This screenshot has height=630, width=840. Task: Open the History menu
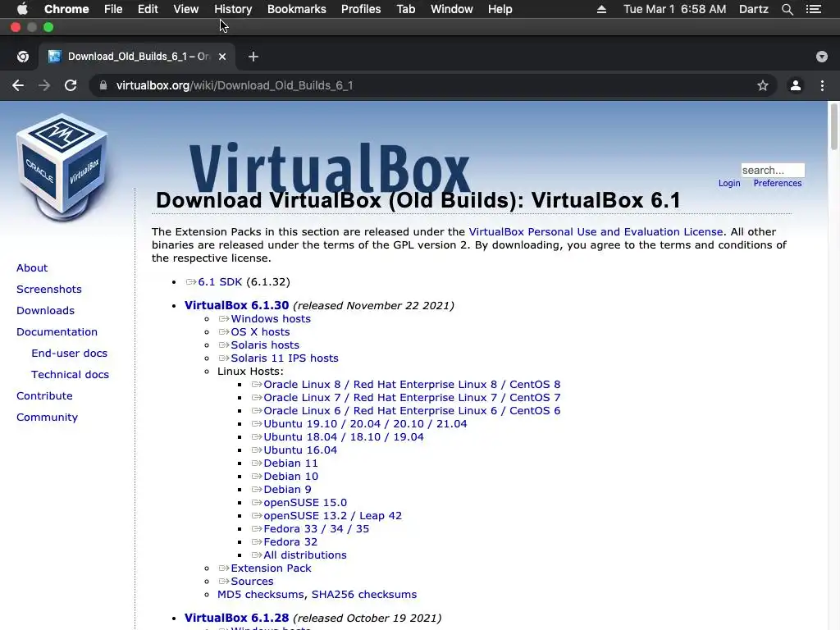[x=233, y=9]
